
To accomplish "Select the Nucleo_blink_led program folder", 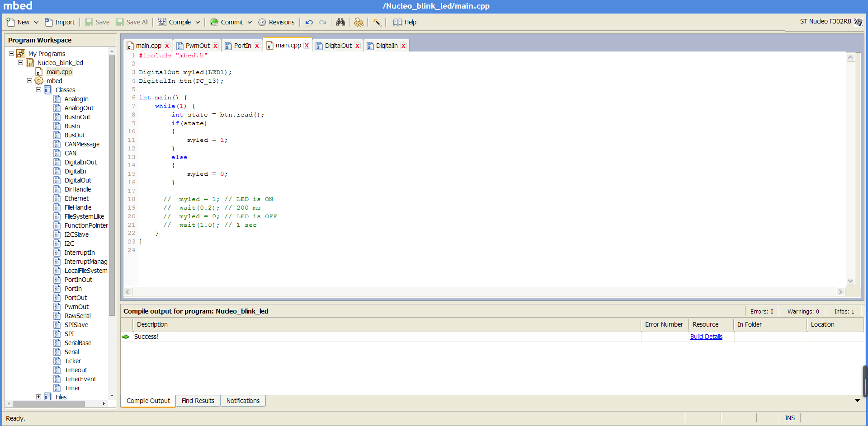I will coord(60,63).
